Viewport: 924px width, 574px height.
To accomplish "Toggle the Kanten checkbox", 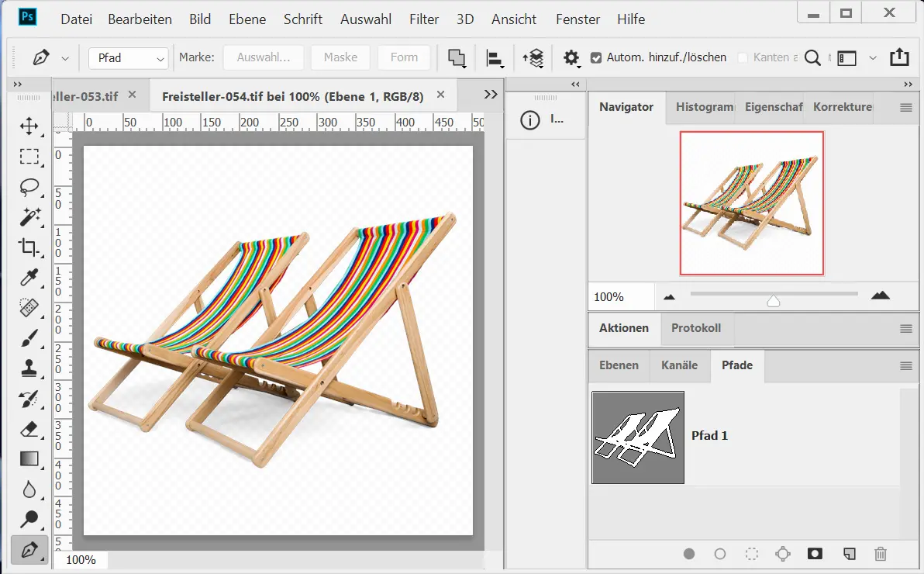I will [x=743, y=57].
